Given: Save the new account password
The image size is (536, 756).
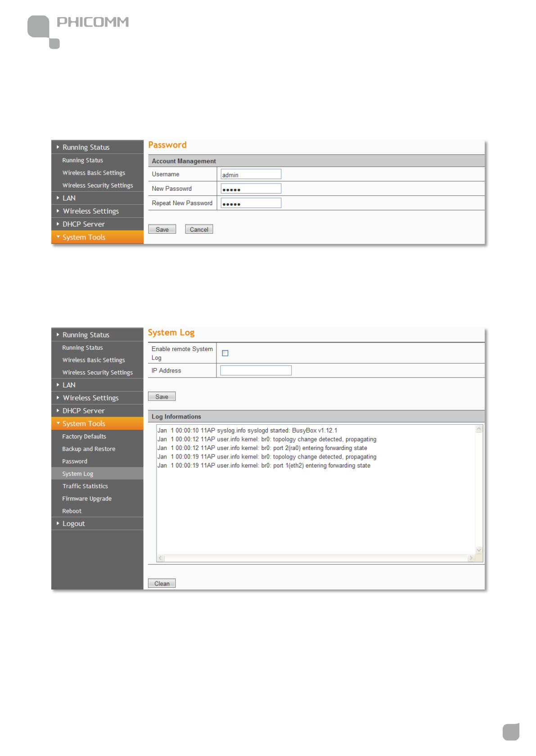Looking at the screenshot, I should click(x=162, y=229).
